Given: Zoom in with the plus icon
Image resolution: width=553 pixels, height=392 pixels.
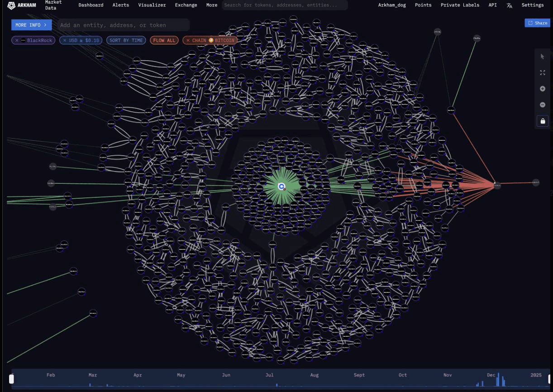Looking at the screenshot, I should (x=543, y=89).
